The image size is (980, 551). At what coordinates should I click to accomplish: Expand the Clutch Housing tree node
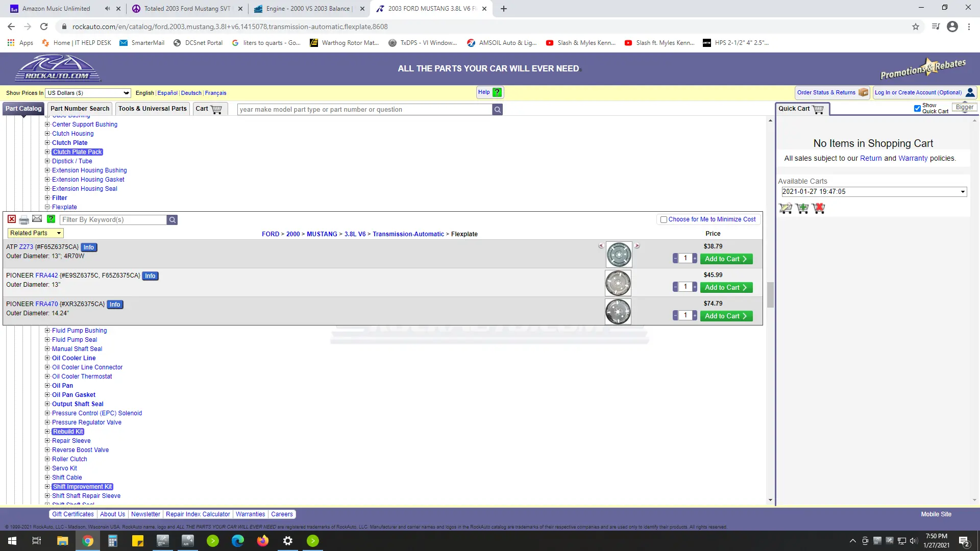pyautogui.click(x=47, y=134)
